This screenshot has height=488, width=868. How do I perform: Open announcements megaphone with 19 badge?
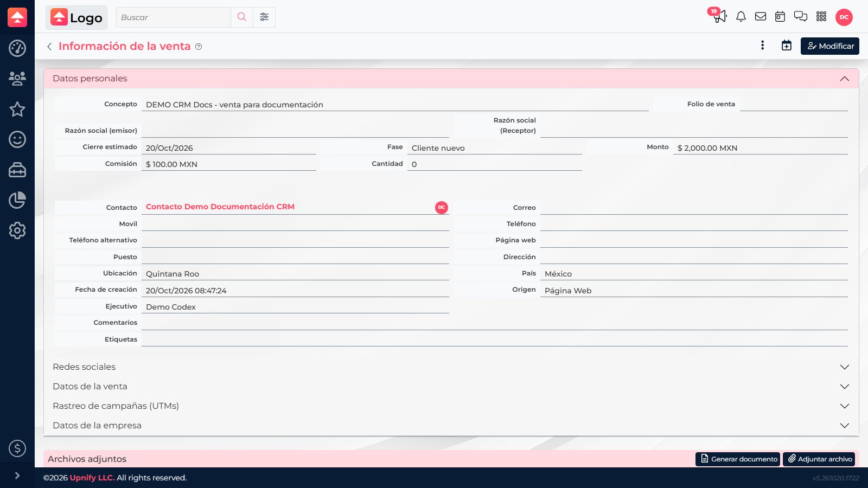[719, 16]
